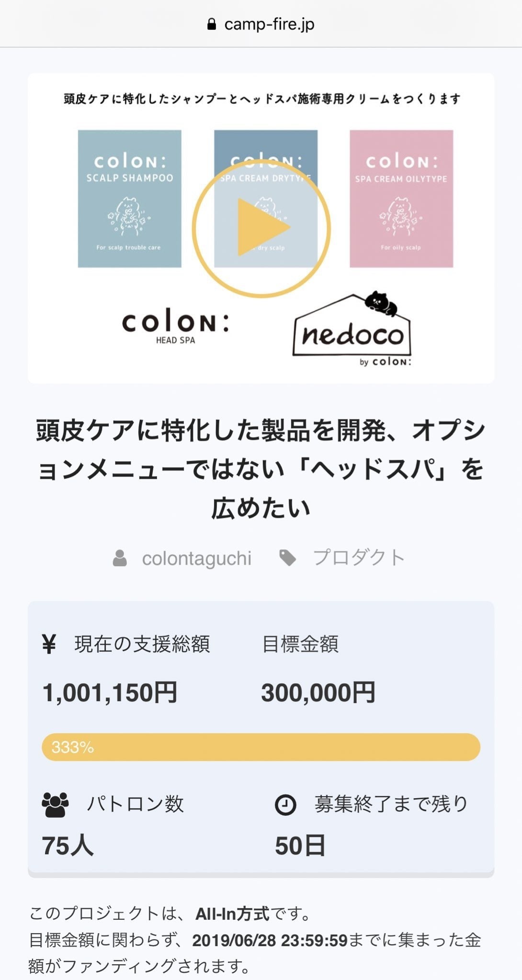Click the user profile icon beside colontaguchi

click(x=120, y=558)
